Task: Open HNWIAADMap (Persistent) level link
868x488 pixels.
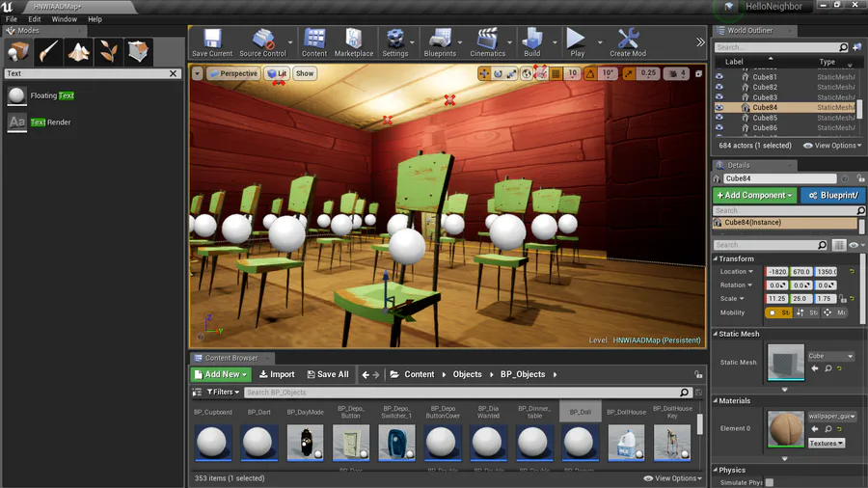Action: pos(657,340)
